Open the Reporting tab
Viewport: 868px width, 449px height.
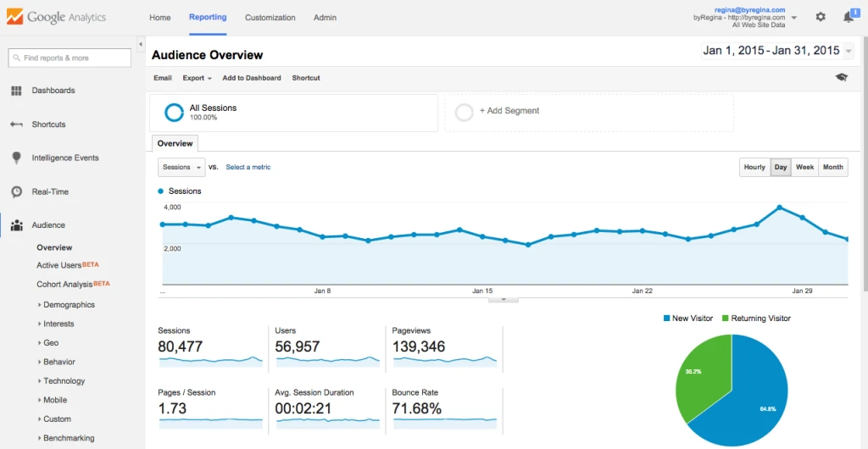[208, 17]
